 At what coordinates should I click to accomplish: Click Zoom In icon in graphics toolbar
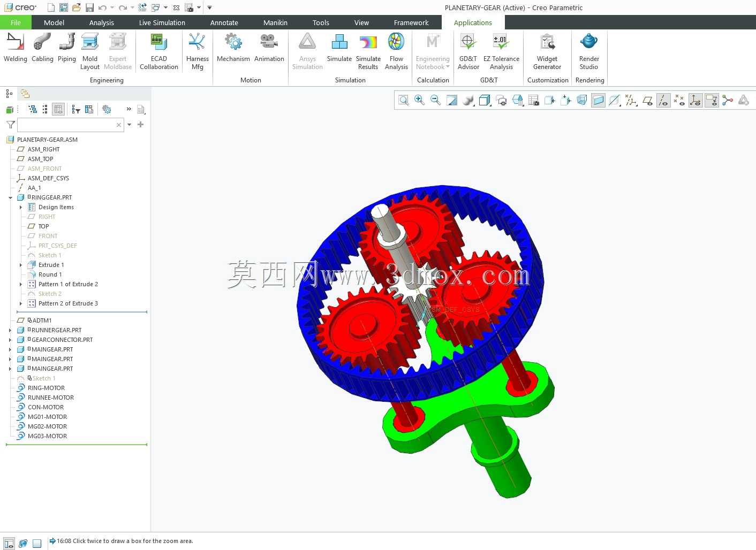coord(419,100)
